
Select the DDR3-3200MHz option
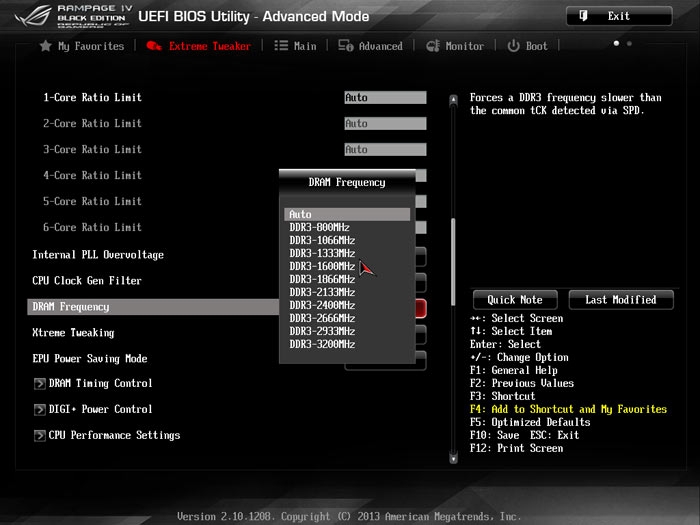322,344
